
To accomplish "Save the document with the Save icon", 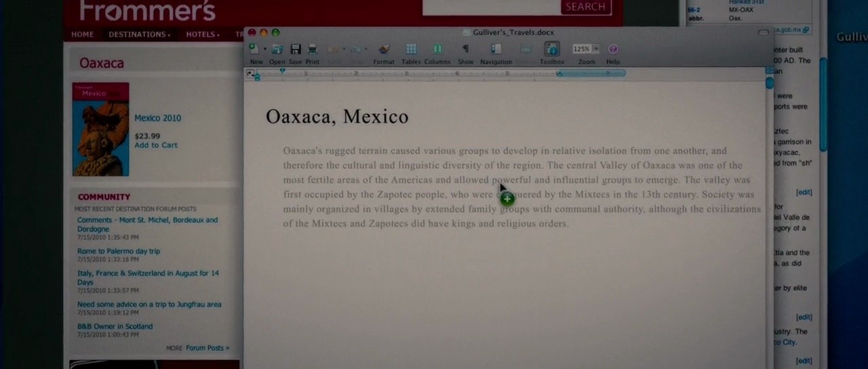I will [x=296, y=49].
